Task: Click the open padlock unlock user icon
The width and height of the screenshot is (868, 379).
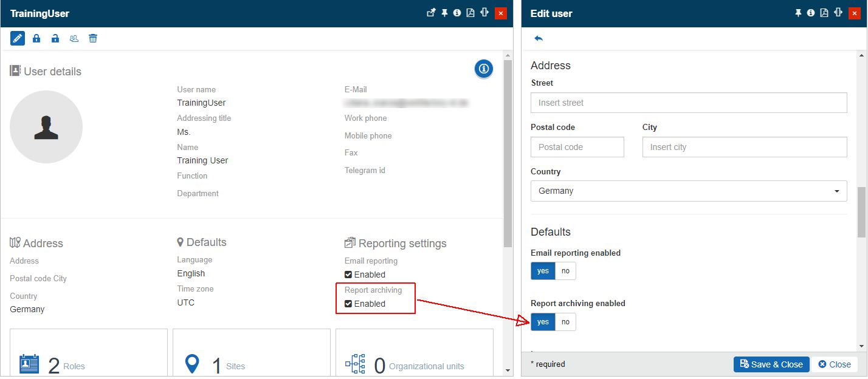Action: tap(55, 38)
